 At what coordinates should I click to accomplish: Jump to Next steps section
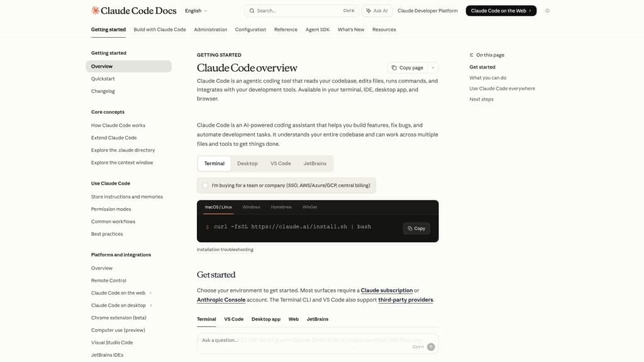481,99
